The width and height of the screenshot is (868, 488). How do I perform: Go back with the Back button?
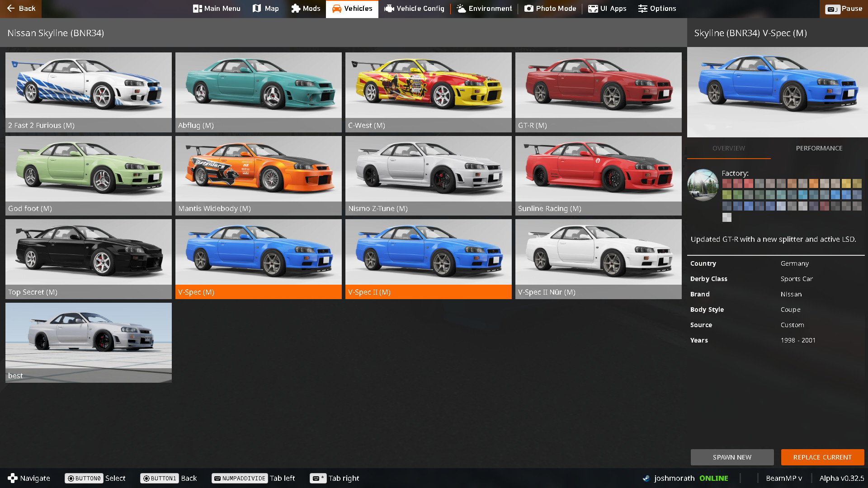[21, 9]
